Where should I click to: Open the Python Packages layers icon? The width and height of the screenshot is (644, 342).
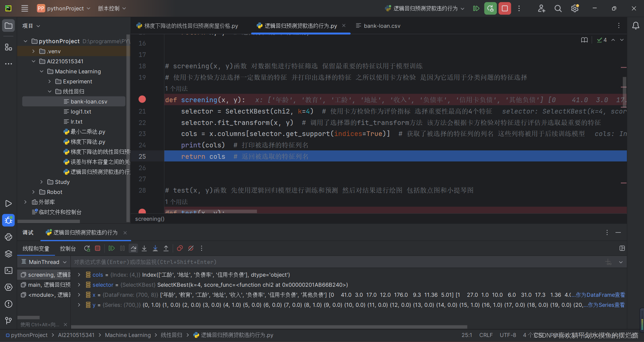[9, 254]
